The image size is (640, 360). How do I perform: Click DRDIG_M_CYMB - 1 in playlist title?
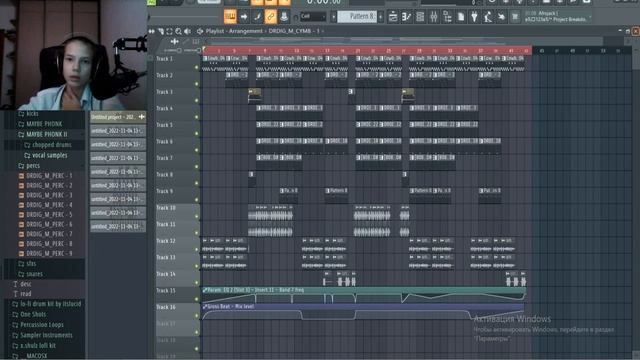tap(294, 31)
